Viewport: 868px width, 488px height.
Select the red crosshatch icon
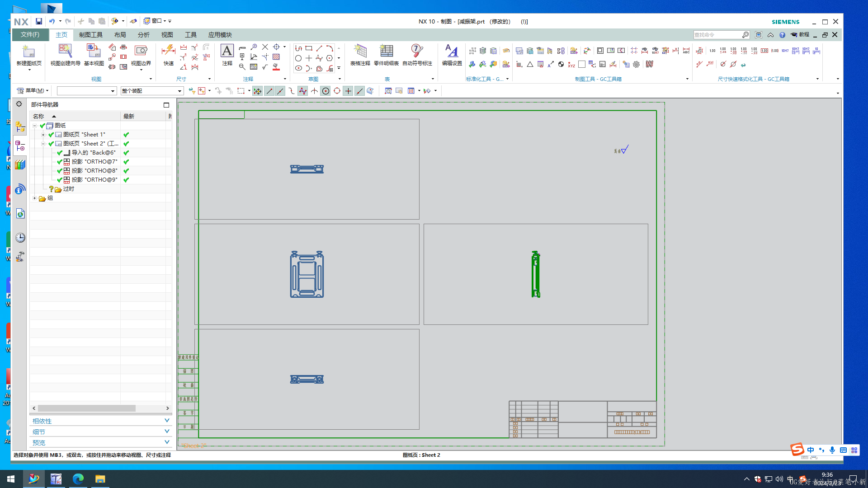276,57
